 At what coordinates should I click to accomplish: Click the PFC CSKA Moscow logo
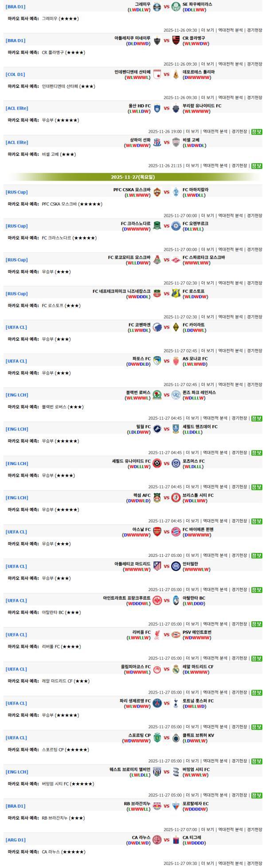coord(157,192)
